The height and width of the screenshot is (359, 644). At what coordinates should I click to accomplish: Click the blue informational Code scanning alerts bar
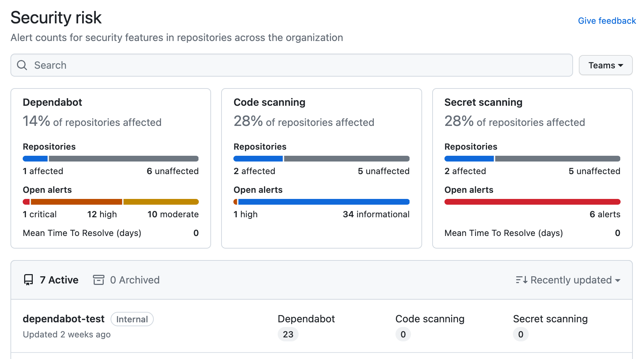click(x=323, y=202)
